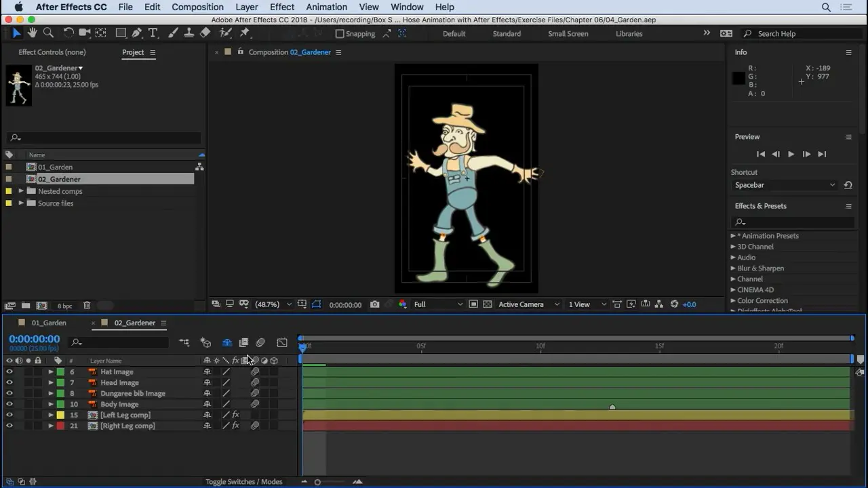This screenshot has height=488, width=868.
Task: Click the Search Help field
Action: click(800, 34)
